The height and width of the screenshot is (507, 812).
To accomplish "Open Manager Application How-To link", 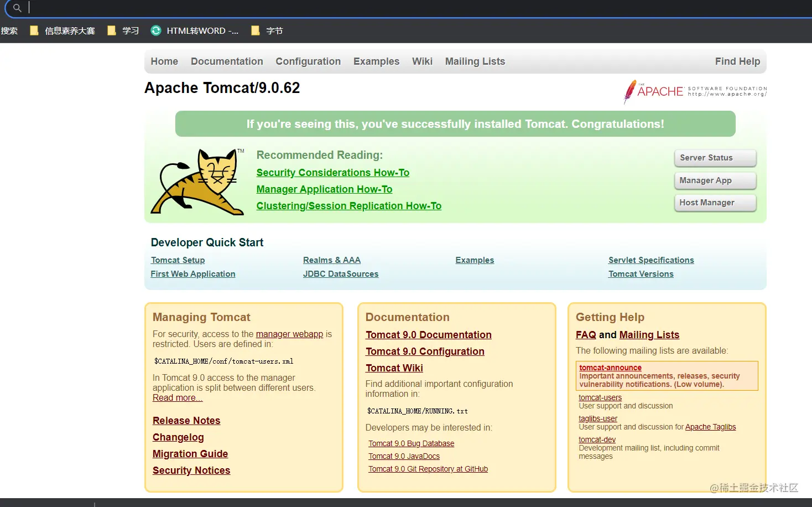I will (324, 189).
